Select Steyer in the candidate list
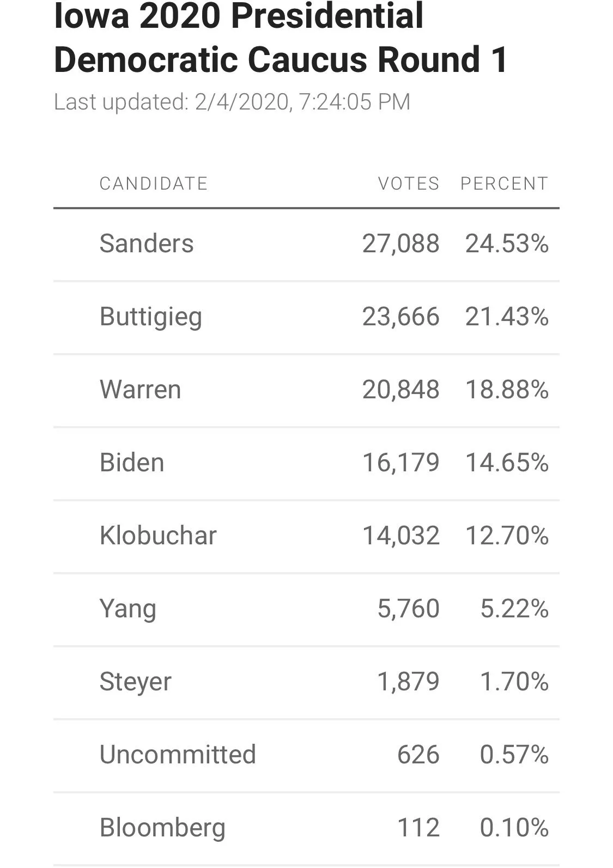The image size is (613, 868). [135, 682]
